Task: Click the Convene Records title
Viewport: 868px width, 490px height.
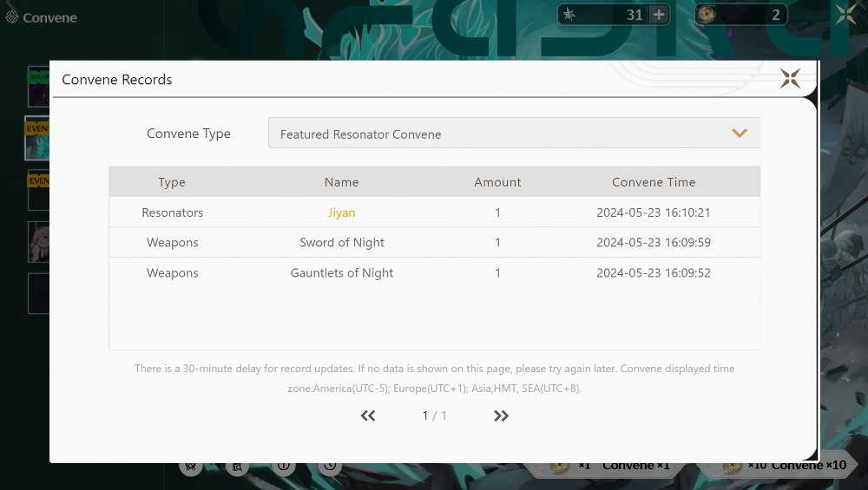Action: tap(117, 80)
